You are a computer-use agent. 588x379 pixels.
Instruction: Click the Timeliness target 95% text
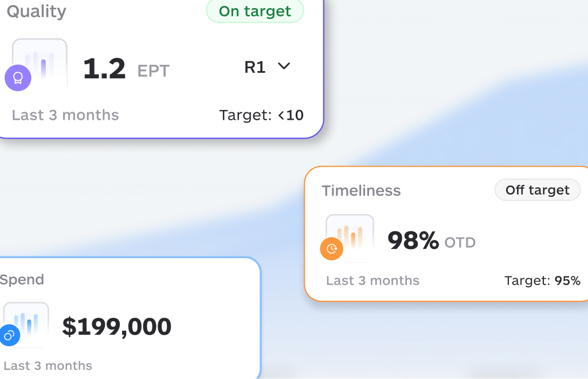tap(542, 281)
